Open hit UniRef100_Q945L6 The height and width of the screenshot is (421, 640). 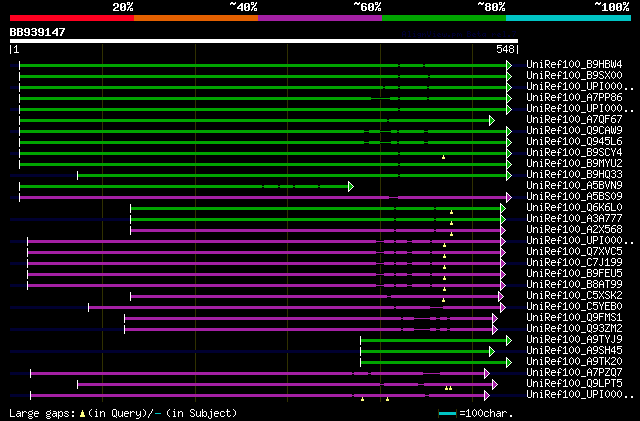[574, 141]
